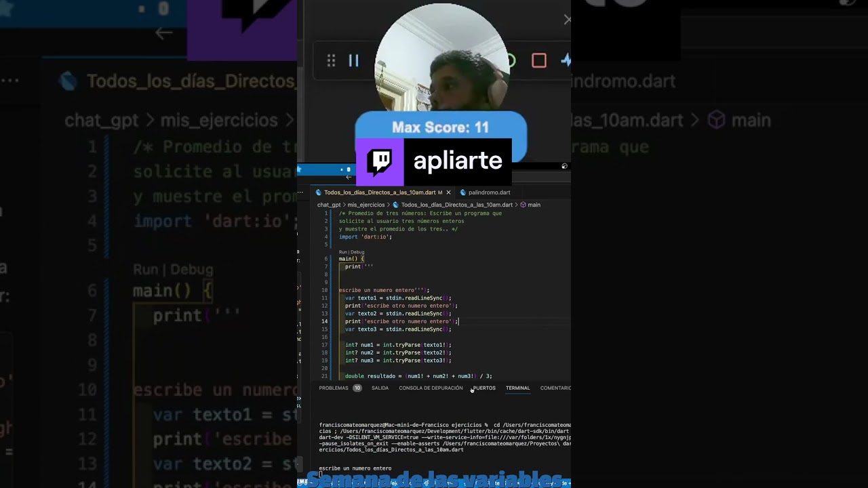Place cursor on import 'dart:io'; line

[366, 237]
